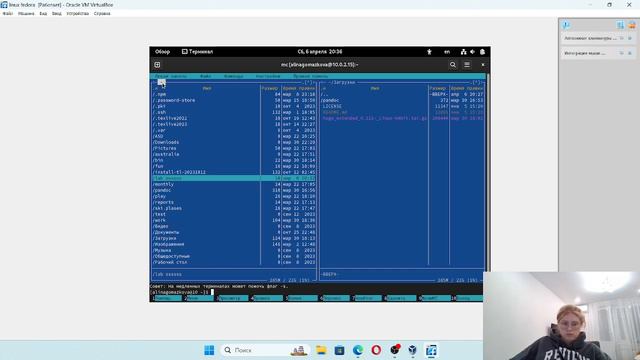Open 'Правая панель' menu in Midnight Commander
640x360 pixels.
[310, 76]
